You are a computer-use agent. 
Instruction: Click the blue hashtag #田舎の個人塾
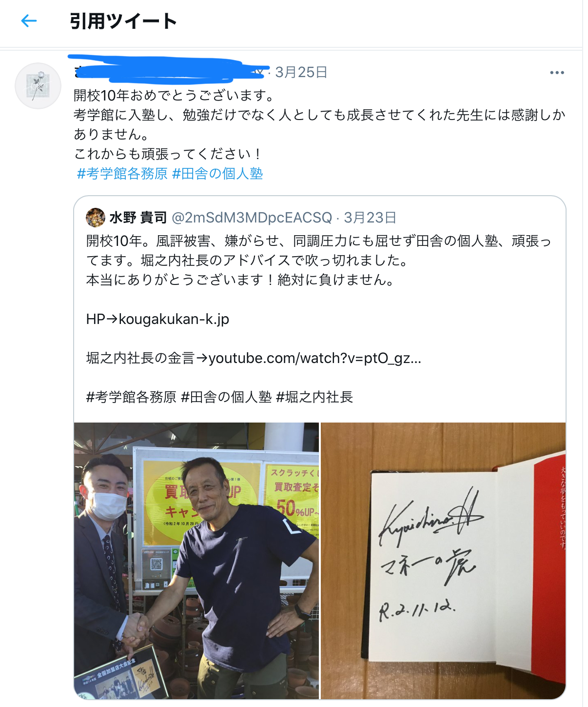[x=217, y=173]
